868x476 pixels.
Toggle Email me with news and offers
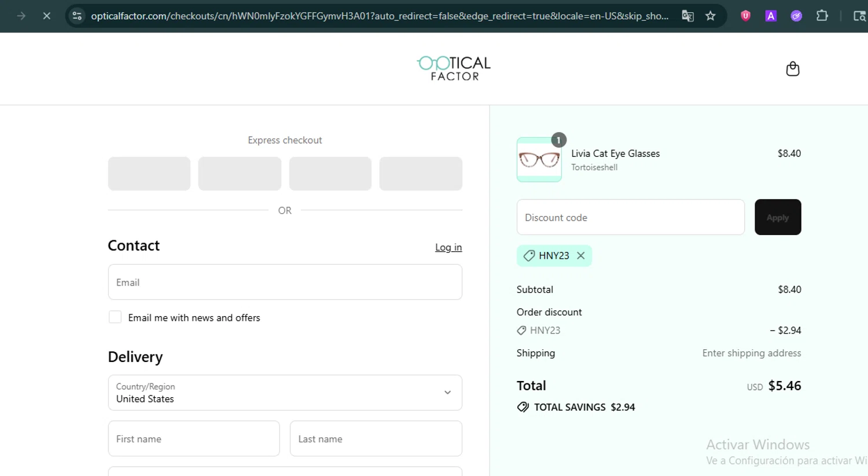[x=115, y=317]
